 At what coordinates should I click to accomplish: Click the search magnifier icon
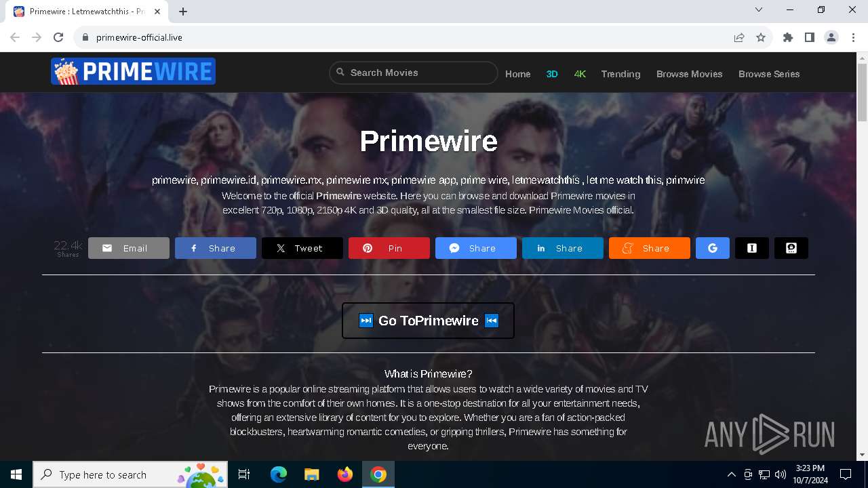pyautogui.click(x=340, y=73)
